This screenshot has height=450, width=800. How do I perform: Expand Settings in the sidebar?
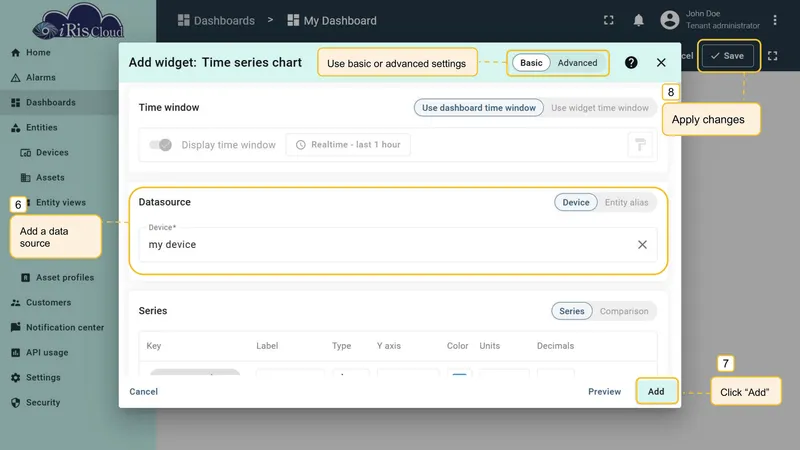click(x=36, y=378)
